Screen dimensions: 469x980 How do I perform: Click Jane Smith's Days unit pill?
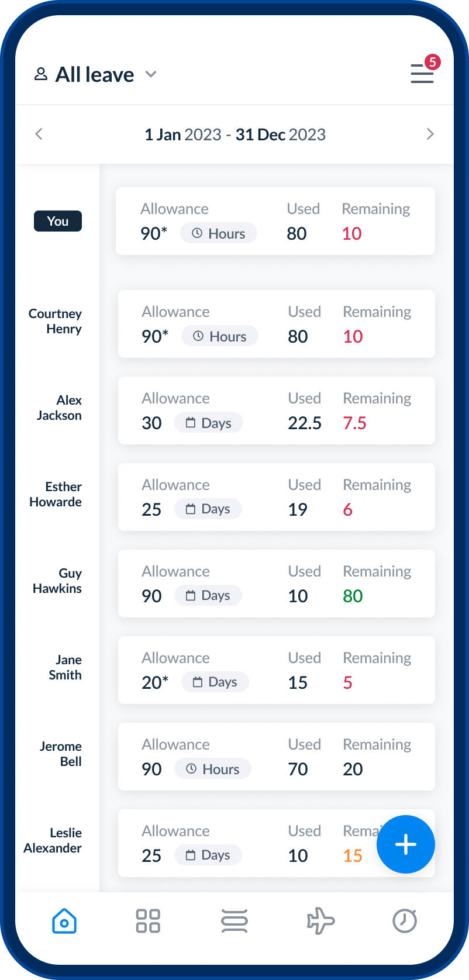pyautogui.click(x=215, y=682)
